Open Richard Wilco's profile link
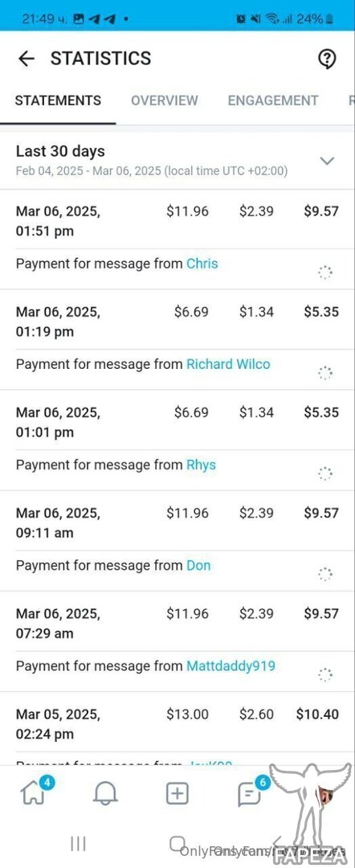Image resolution: width=355 pixels, height=868 pixels. 228,364
